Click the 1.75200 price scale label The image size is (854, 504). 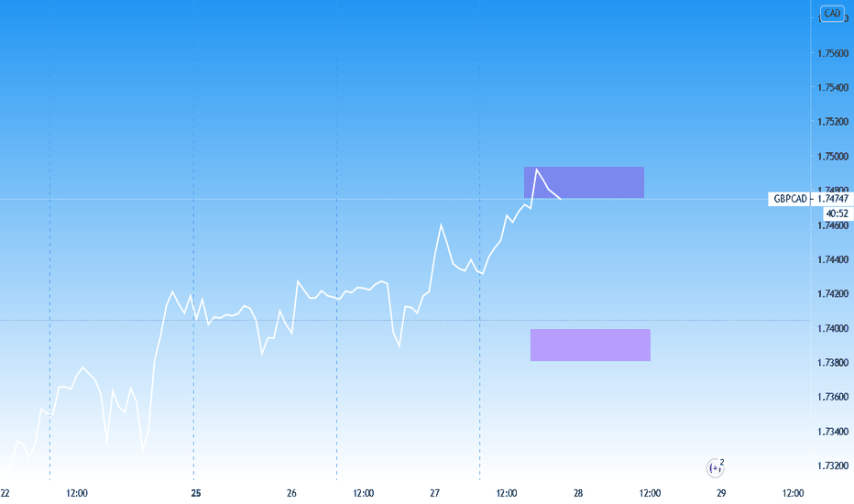coord(833,122)
